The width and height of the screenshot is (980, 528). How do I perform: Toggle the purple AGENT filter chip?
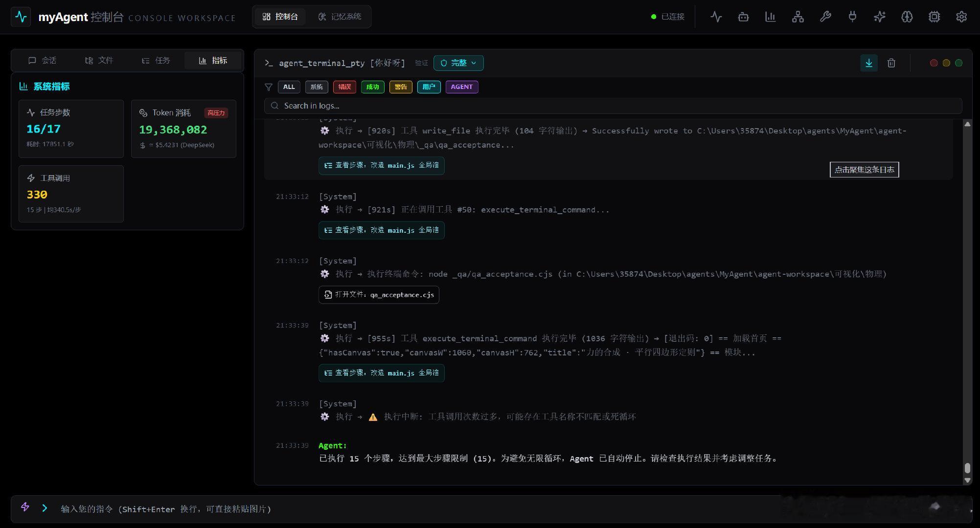[461, 87]
